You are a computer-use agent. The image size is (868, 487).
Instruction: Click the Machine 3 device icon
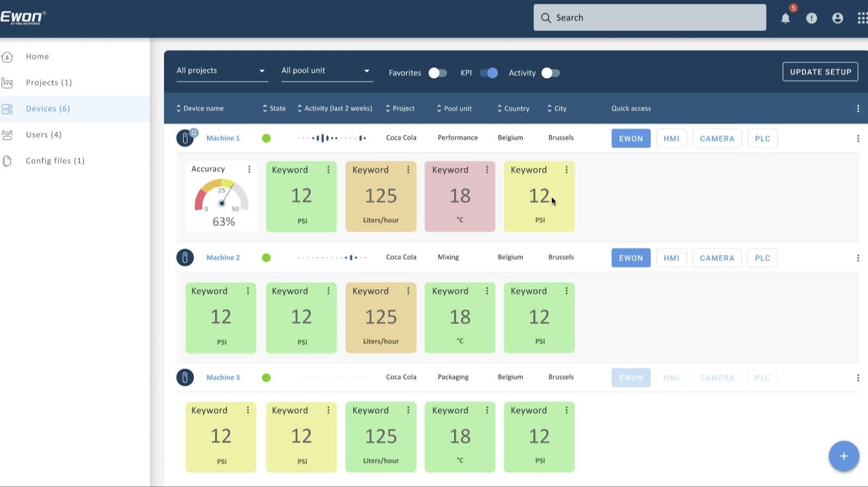(x=185, y=377)
